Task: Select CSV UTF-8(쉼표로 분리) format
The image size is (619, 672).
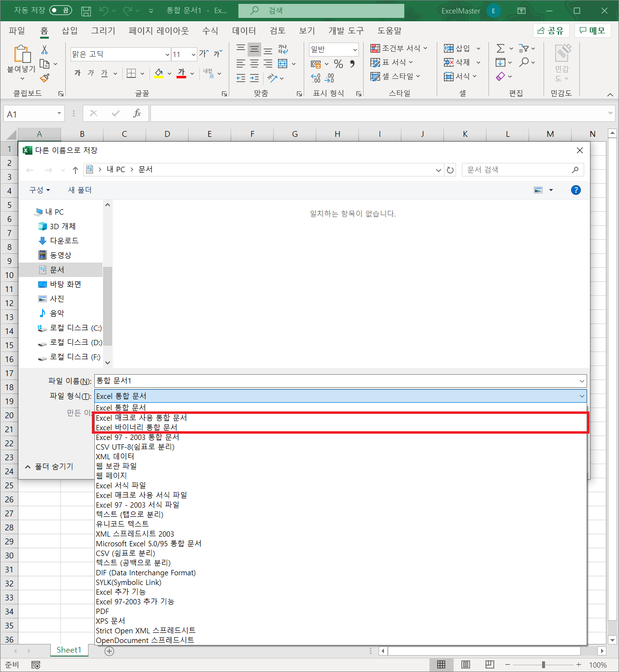Action: tap(340, 447)
